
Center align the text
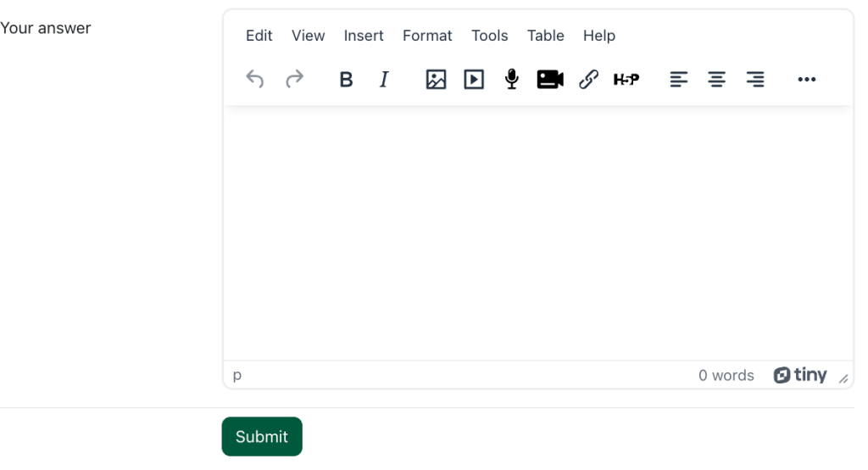717,80
